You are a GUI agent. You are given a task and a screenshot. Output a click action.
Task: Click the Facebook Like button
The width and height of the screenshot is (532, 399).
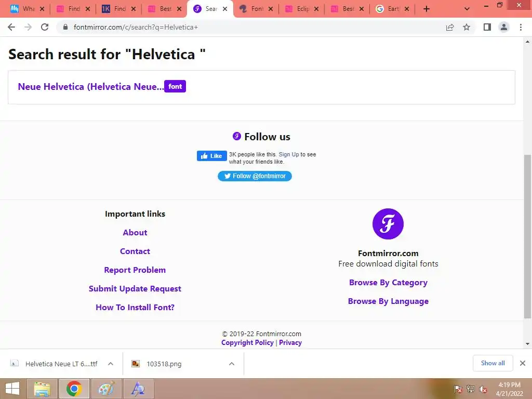click(212, 156)
